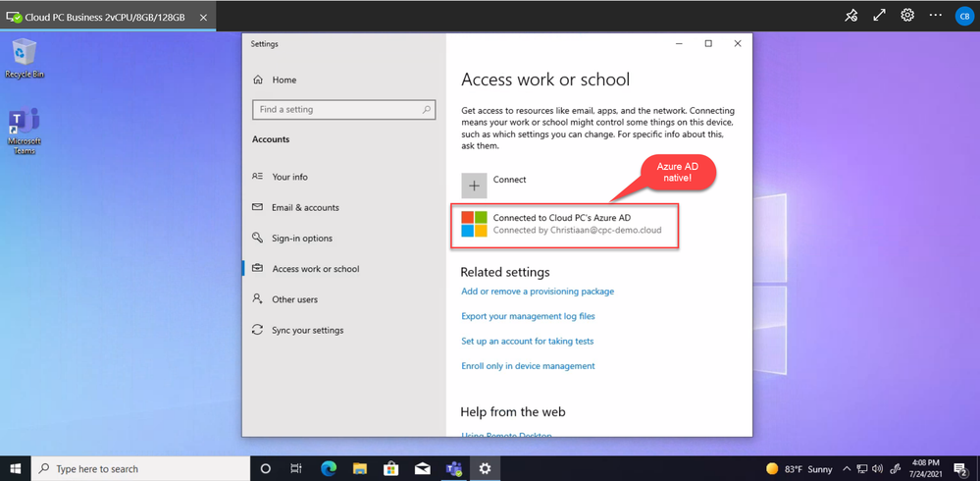
Task: Click the pin icon in Cloud PC toolbar
Action: (x=851, y=16)
